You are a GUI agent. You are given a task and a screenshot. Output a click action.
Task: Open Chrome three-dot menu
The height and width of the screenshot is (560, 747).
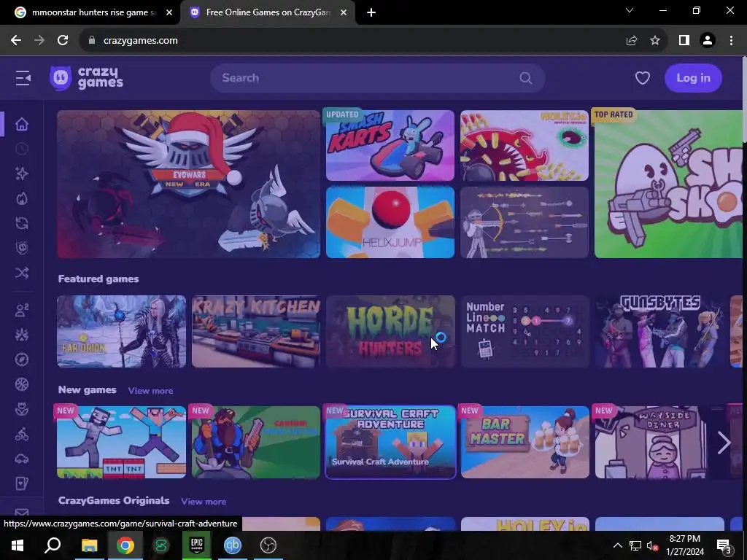tap(731, 41)
